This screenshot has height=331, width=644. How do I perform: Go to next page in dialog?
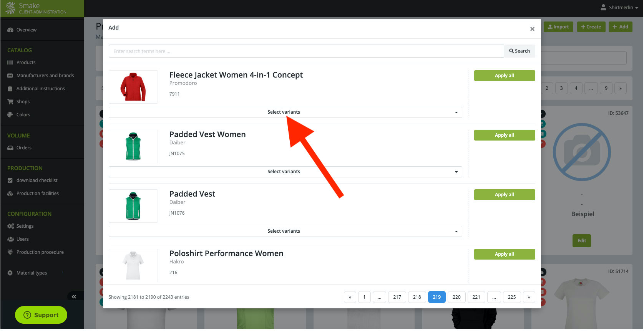[529, 297]
